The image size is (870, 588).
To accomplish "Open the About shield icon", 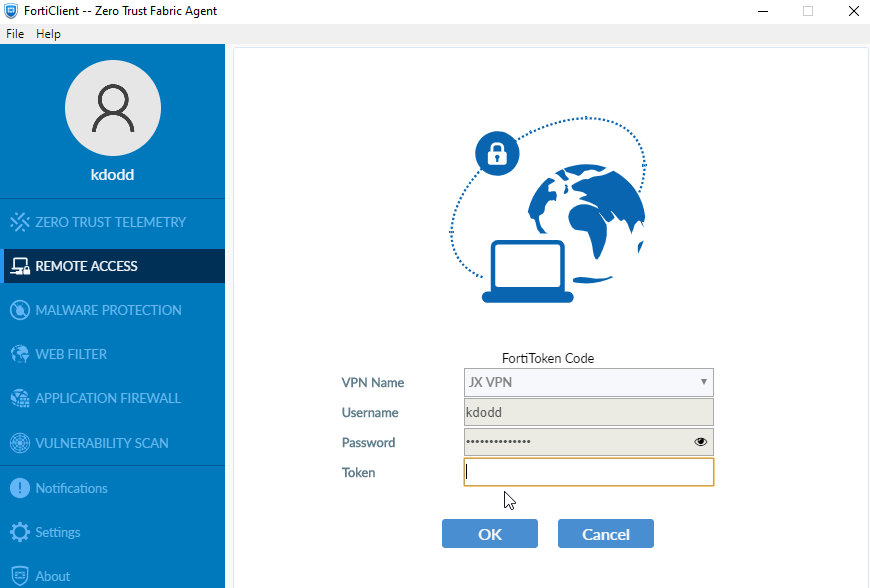I will pyautogui.click(x=20, y=576).
